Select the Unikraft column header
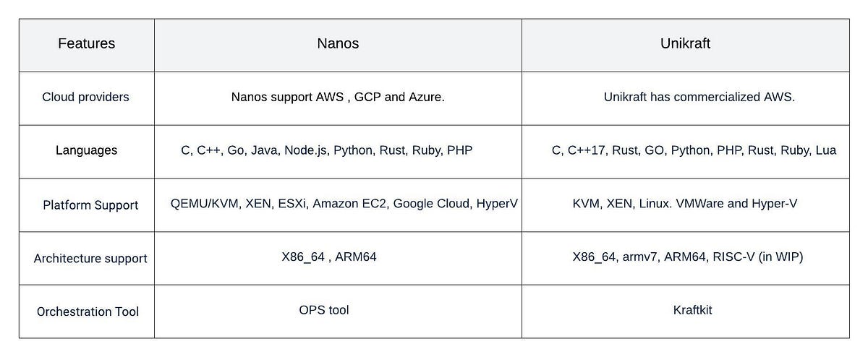Screen dimensions: 868x357 click(x=685, y=44)
